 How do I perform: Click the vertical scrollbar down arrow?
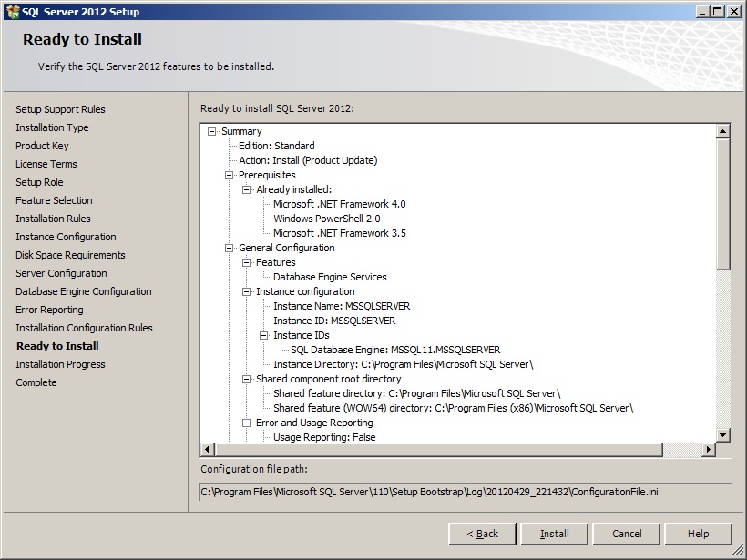(722, 434)
